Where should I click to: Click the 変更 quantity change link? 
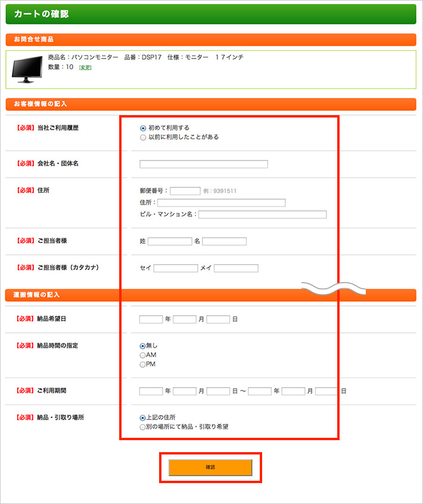(85, 67)
